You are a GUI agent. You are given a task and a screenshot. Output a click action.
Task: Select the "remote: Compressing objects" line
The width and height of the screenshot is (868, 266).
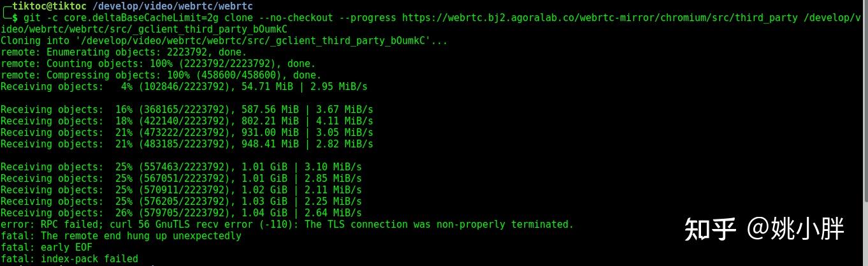tap(161, 75)
